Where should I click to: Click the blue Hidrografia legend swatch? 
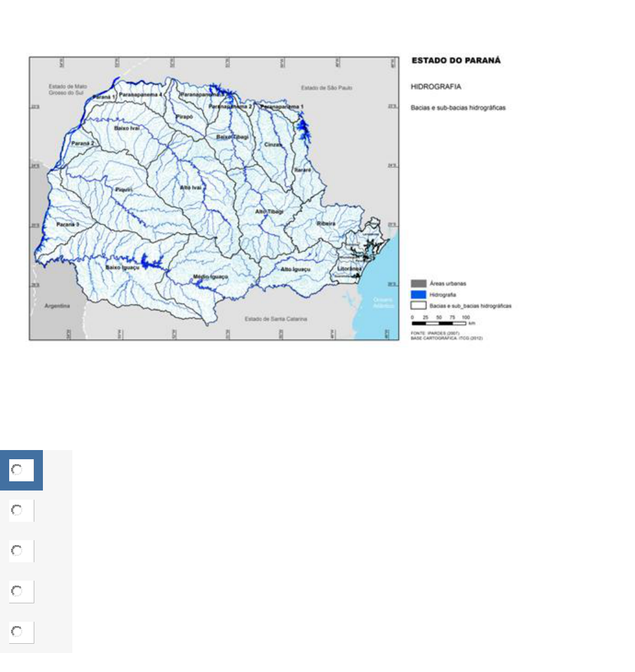point(419,294)
